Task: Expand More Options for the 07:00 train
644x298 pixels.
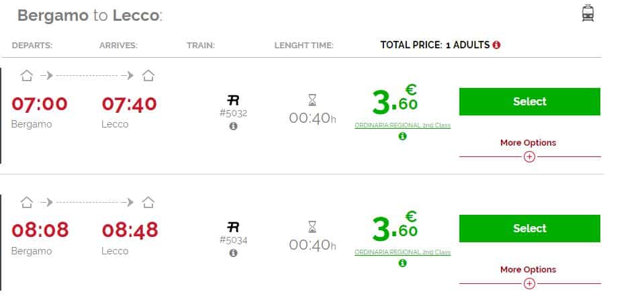Action: pyautogui.click(x=528, y=142)
